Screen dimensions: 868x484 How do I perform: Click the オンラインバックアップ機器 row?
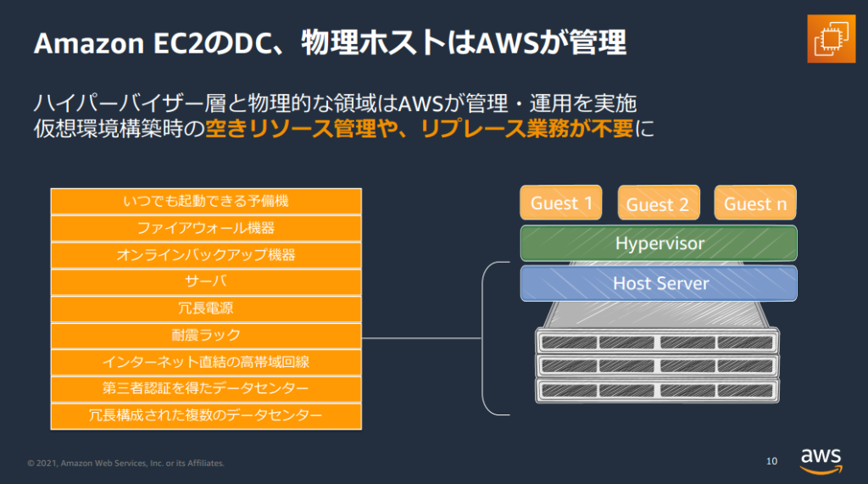click(206, 255)
